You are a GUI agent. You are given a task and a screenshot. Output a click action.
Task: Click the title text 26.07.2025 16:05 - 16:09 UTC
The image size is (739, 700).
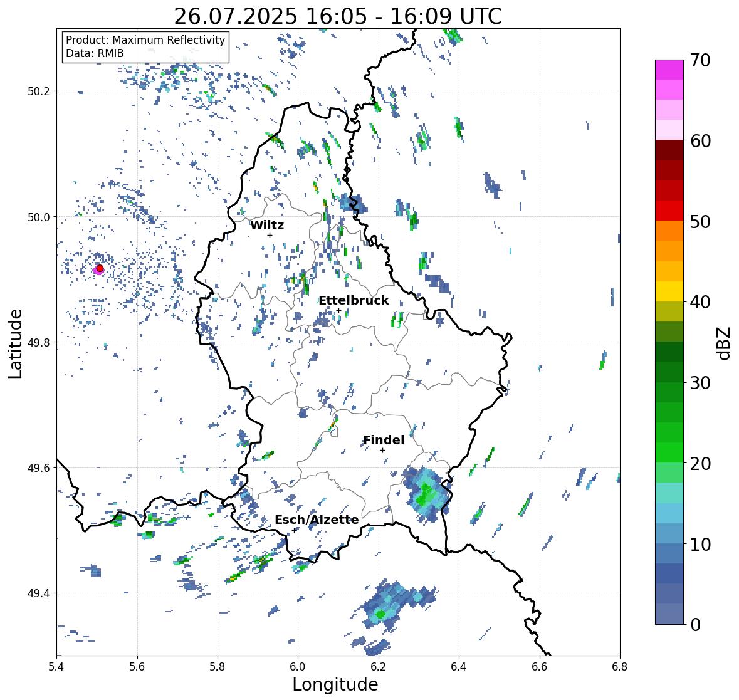point(338,16)
